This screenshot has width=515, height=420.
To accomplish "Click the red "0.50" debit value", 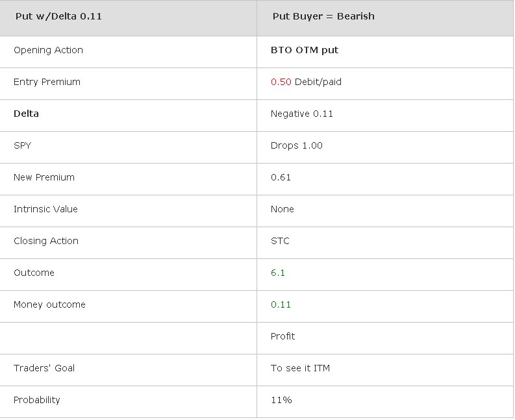I will point(281,82).
